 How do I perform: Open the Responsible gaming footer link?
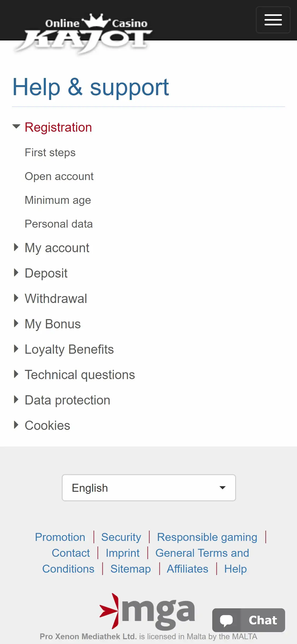click(x=207, y=537)
